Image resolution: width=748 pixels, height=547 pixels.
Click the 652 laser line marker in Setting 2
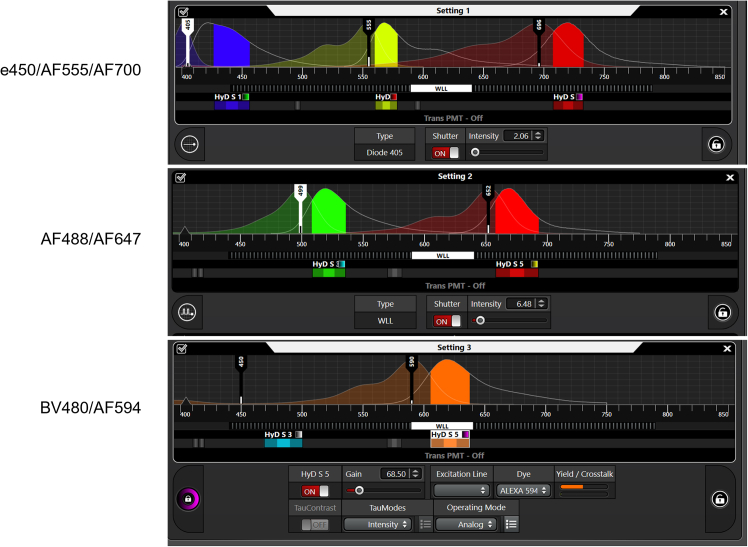488,191
